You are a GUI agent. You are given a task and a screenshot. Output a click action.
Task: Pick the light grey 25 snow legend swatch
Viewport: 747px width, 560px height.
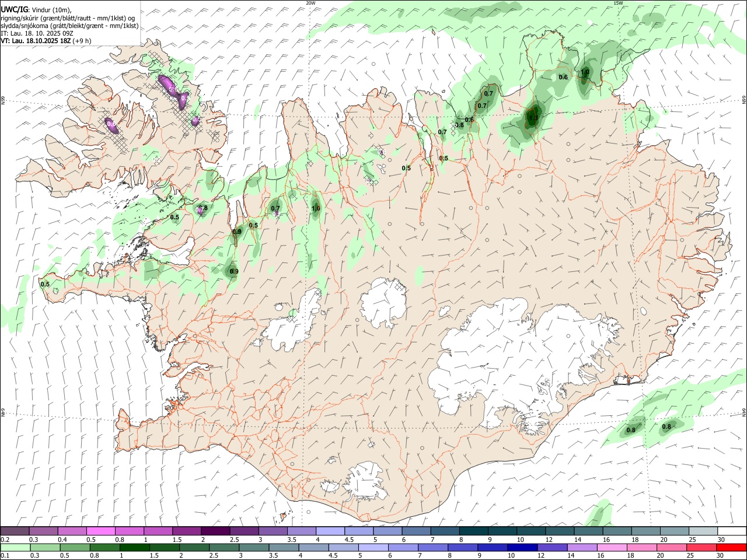pyautogui.click(x=703, y=531)
